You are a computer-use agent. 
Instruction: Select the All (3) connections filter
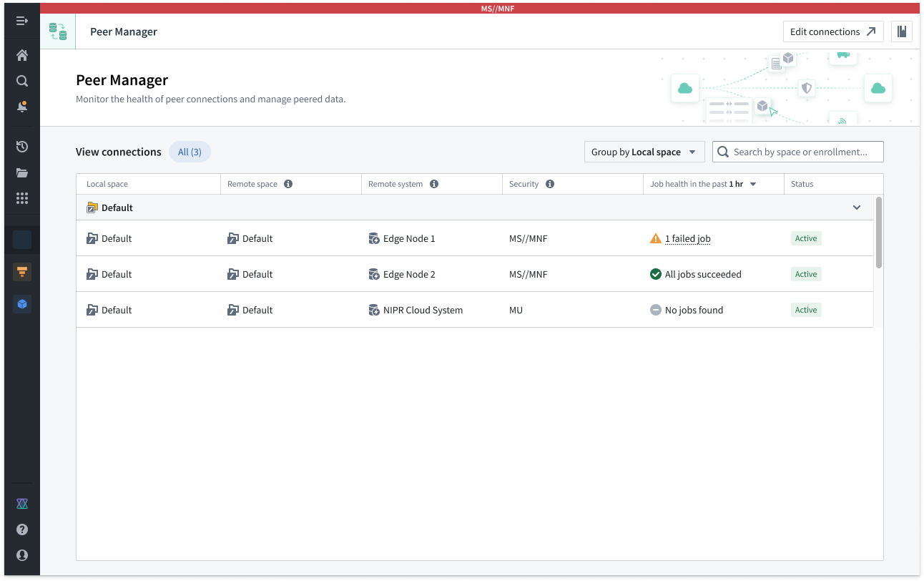click(189, 152)
